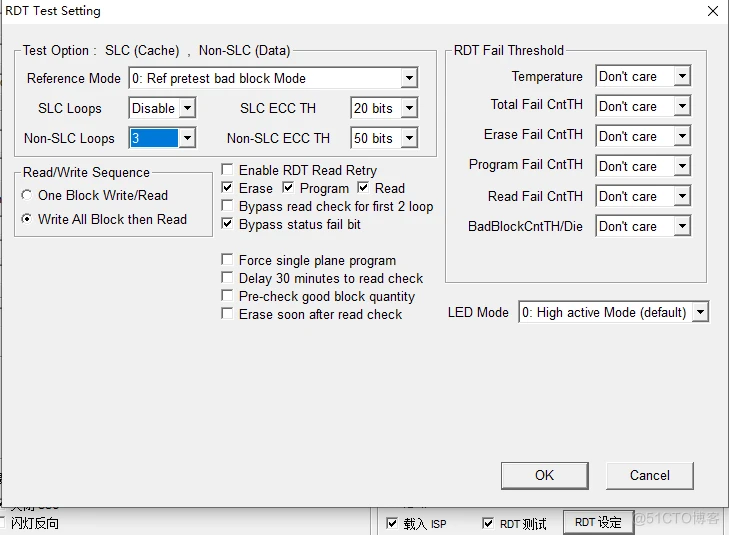Toggle RDT 测试 checkbox in background window
Viewport: 729px width, 535px height.
point(488,523)
